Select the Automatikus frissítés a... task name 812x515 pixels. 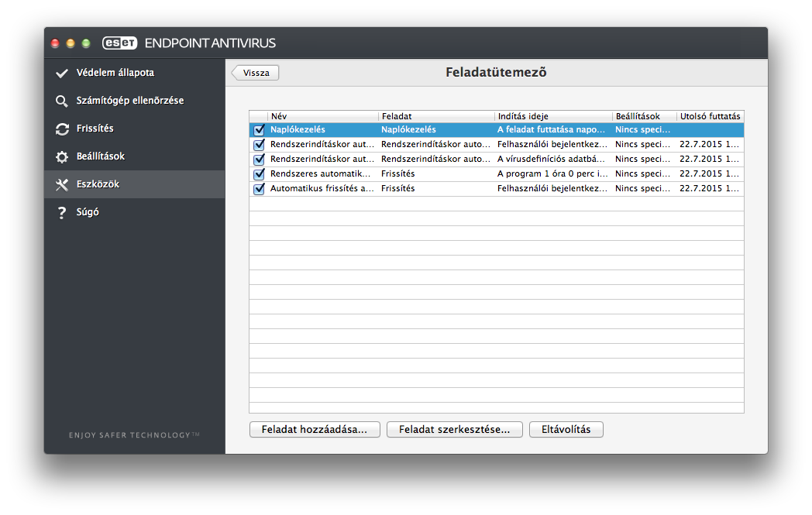click(x=322, y=188)
